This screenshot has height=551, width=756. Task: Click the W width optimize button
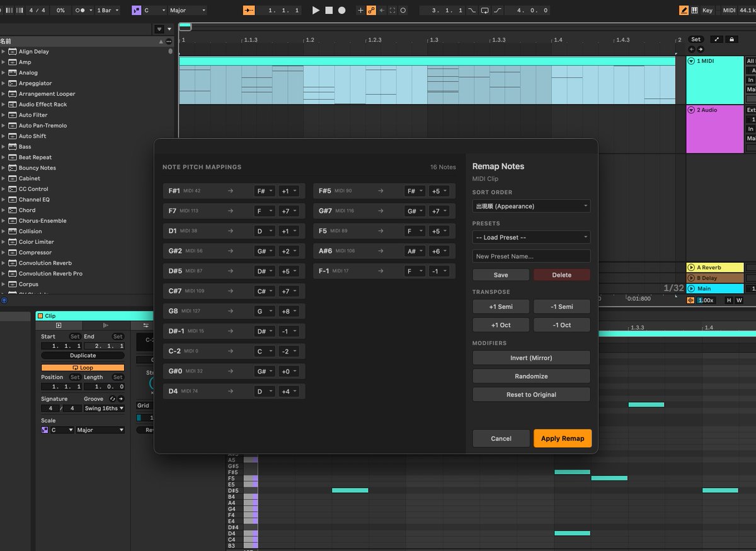pyautogui.click(x=739, y=300)
